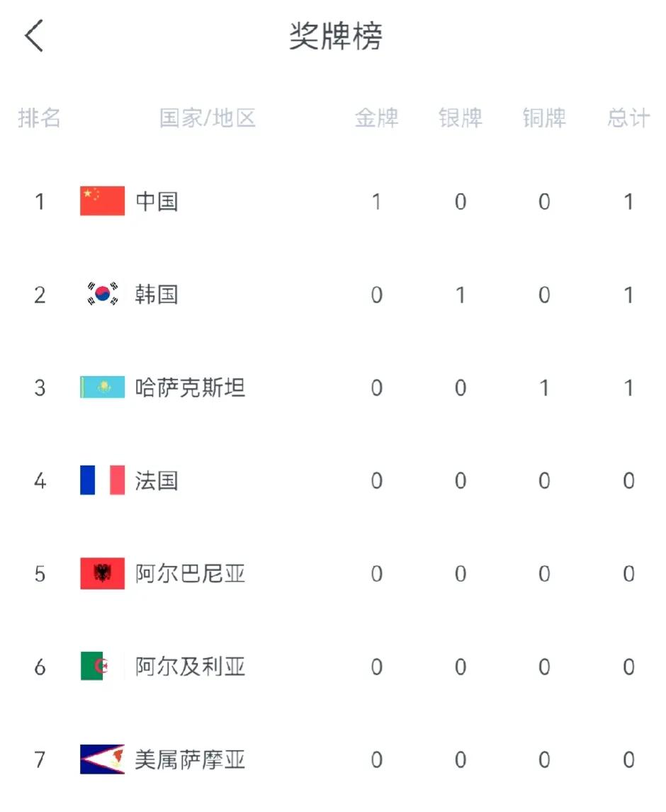Screen dimensions: 666x812
Task: Click the Albania flag icon
Action: 102,574
